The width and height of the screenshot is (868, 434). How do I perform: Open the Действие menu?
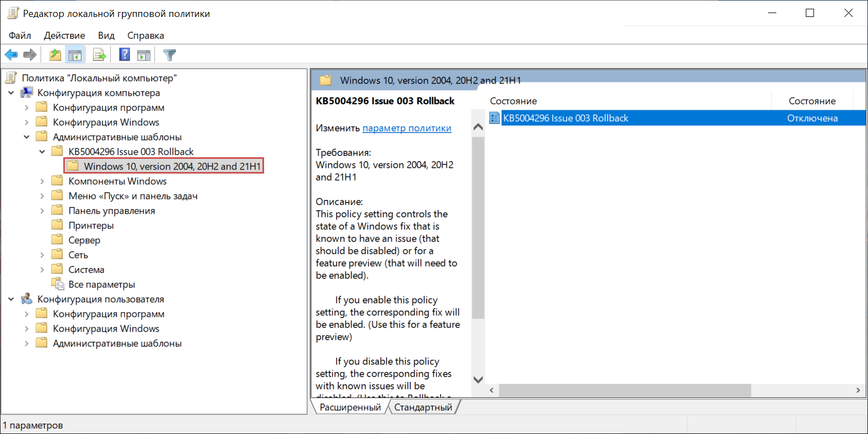coord(64,35)
